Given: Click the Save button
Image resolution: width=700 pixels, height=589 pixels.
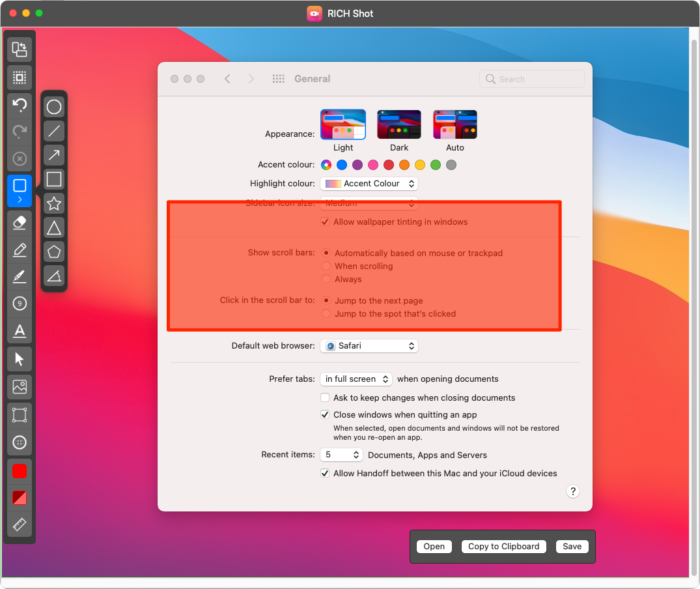Looking at the screenshot, I should tap(572, 547).
